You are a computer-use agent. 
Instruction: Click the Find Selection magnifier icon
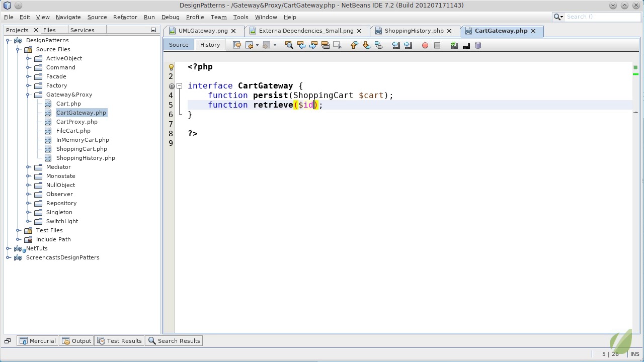point(289,45)
